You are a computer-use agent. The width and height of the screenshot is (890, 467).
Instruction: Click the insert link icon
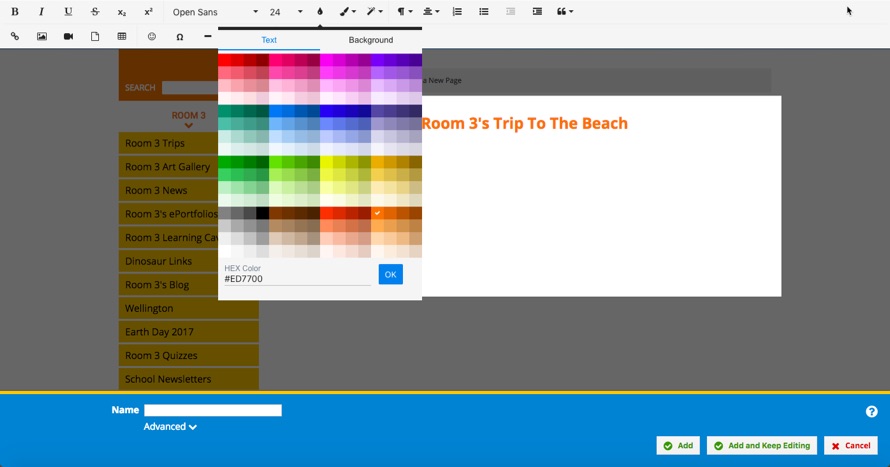point(15,36)
